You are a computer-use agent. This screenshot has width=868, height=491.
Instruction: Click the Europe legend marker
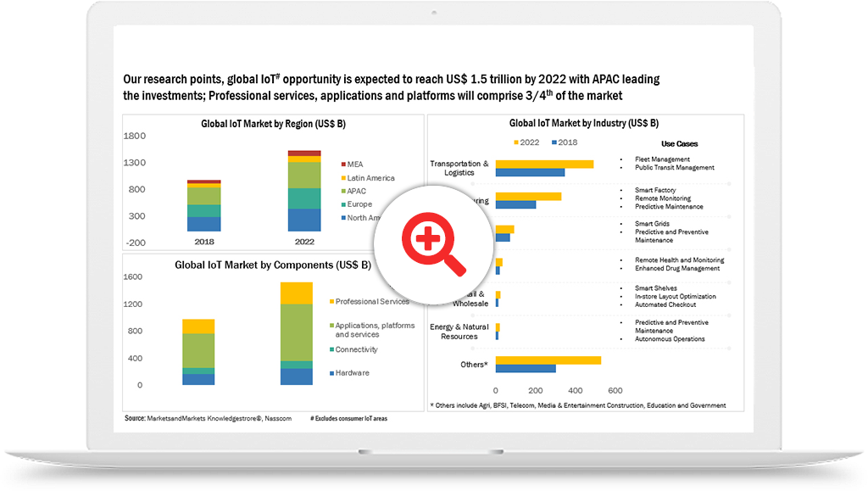[344, 205]
